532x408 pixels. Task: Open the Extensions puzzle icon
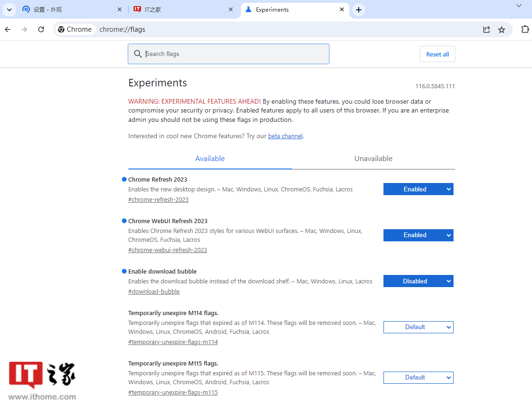coord(525,29)
